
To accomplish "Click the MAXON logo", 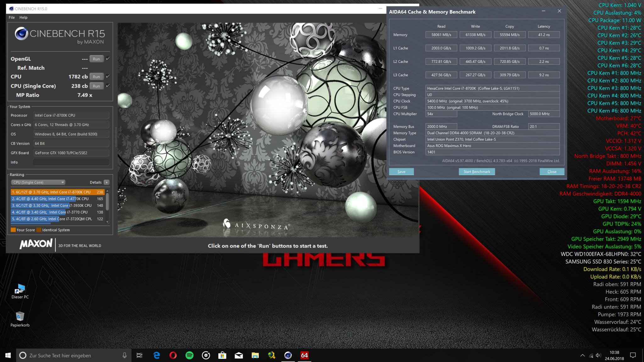I will 36,244.
